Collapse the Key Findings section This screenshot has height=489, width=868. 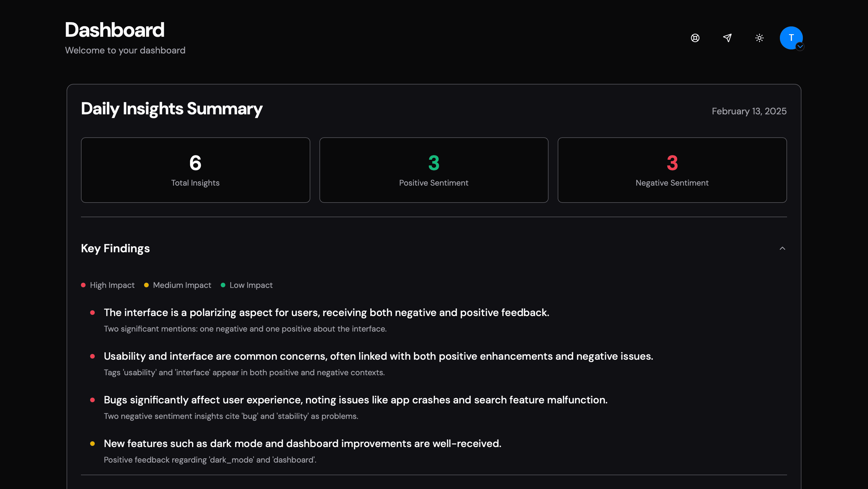click(782, 249)
